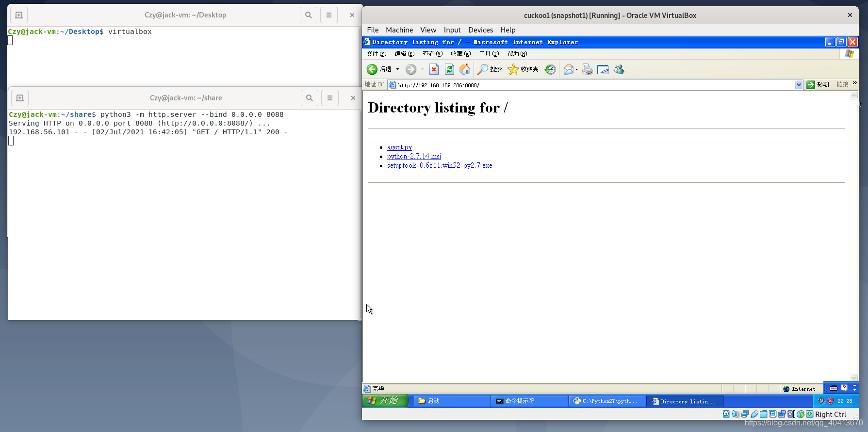The height and width of the screenshot is (432, 868).
Task: Expand the Mail icon dropdown arrow
Action: pyautogui.click(x=576, y=69)
